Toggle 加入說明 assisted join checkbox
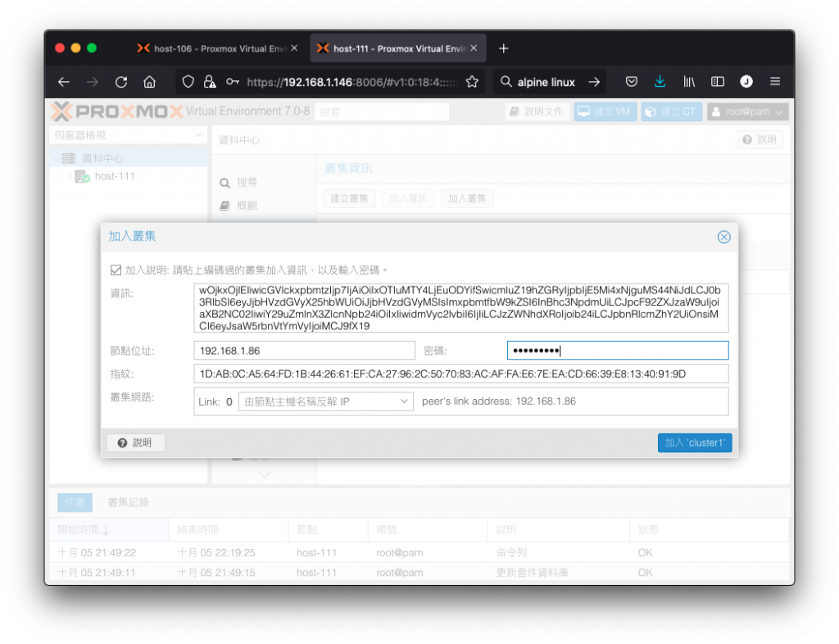The image size is (839, 644). tap(116, 270)
